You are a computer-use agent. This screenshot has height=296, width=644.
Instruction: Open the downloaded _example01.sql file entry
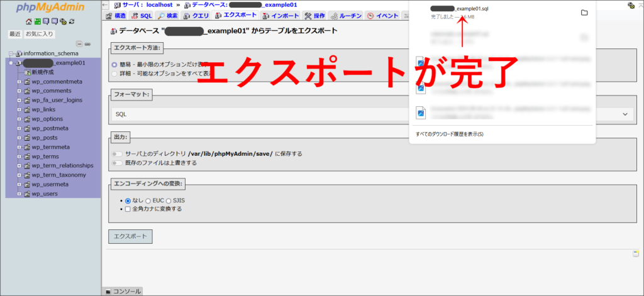click(460, 9)
